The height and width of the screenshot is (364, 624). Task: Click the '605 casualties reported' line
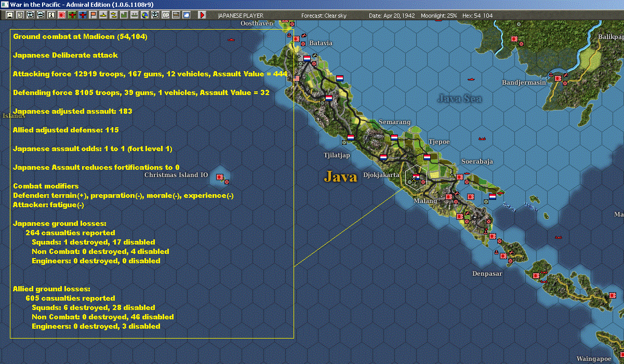pos(70,298)
